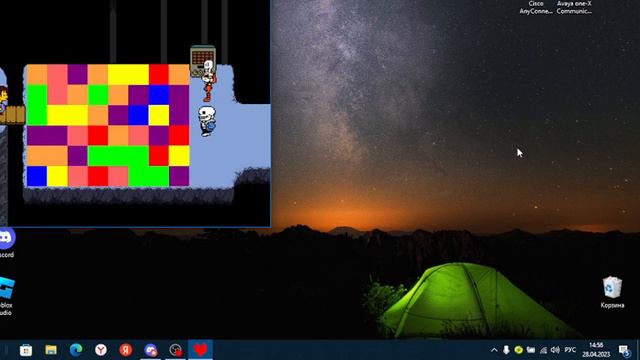
Task: Click the microphone tray icon
Action: click(x=506, y=350)
